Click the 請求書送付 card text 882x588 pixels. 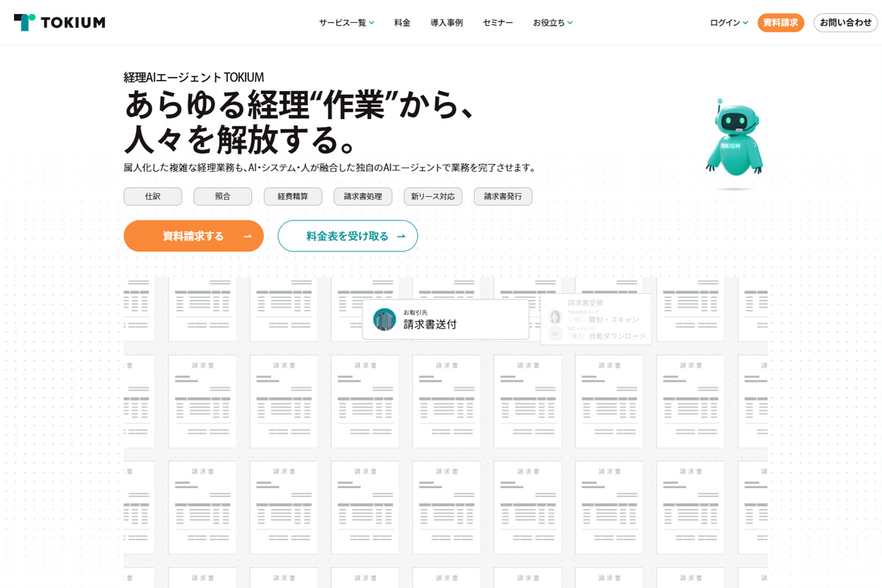click(x=430, y=324)
